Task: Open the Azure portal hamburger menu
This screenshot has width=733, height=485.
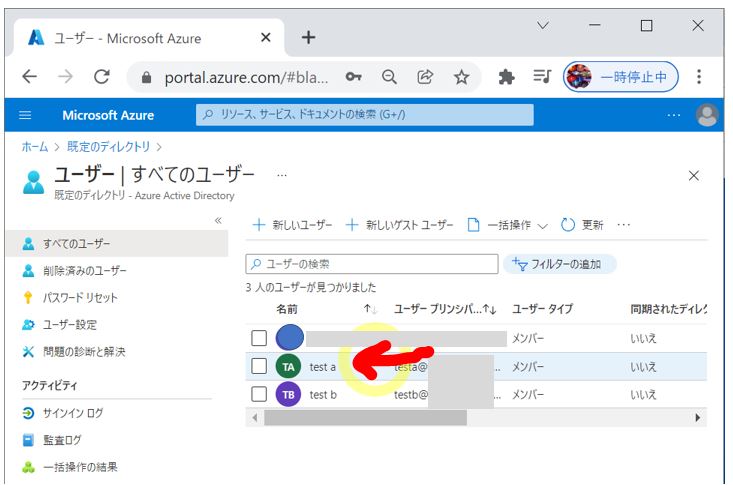Action: pos(25,115)
